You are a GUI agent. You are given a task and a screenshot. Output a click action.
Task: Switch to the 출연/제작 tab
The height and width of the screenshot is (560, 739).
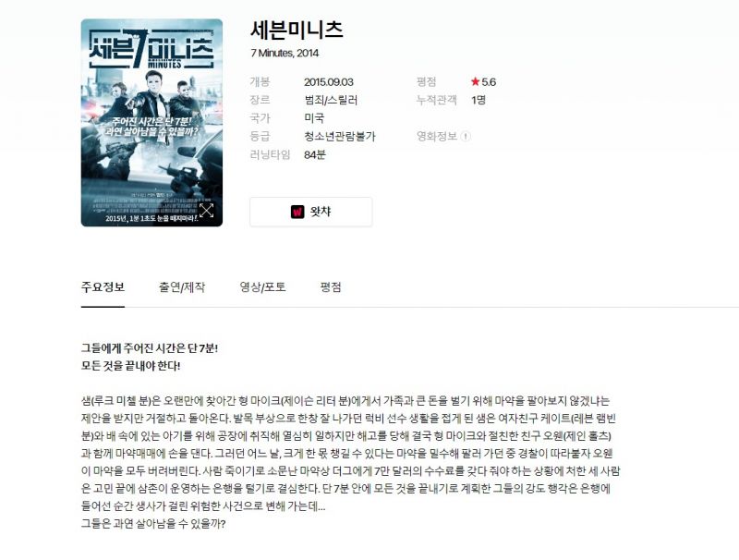coord(182,287)
